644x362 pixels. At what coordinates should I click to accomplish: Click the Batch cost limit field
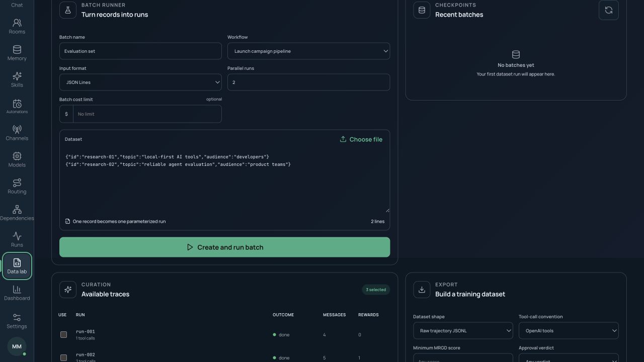(147, 114)
